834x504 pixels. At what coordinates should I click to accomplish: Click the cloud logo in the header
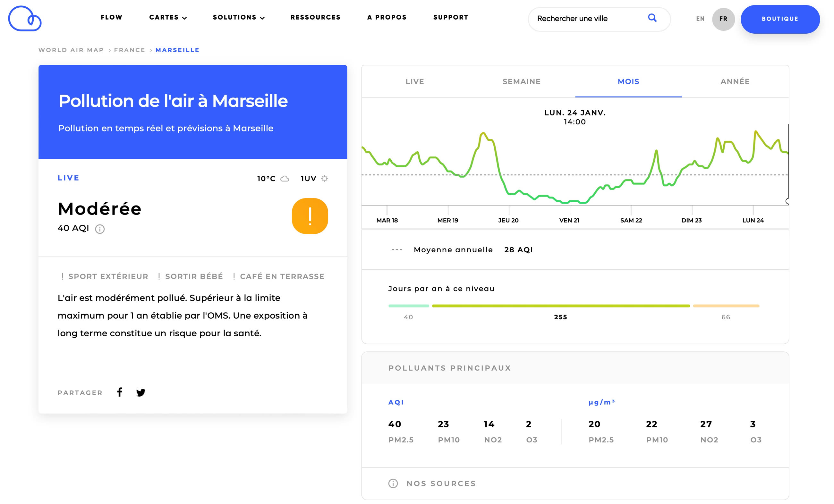[25, 19]
